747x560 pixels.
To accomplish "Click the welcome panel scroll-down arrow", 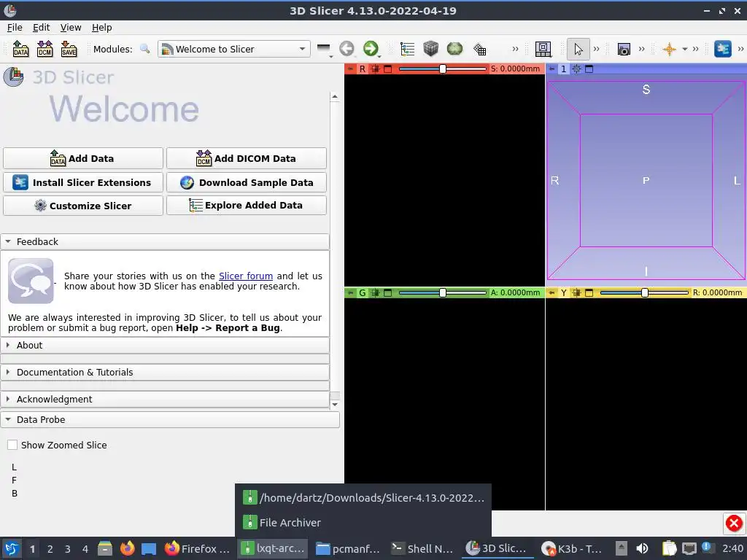I will click(x=335, y=404).
